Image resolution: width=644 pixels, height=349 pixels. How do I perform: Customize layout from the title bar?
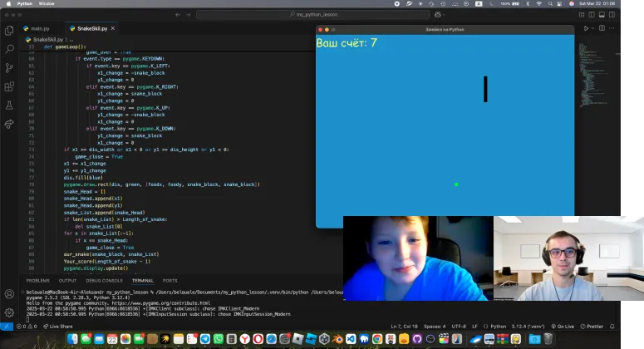coord(582,14)
